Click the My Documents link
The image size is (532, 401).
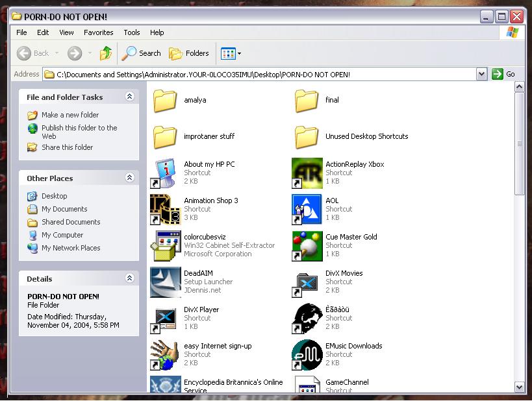tap(64, 209)
